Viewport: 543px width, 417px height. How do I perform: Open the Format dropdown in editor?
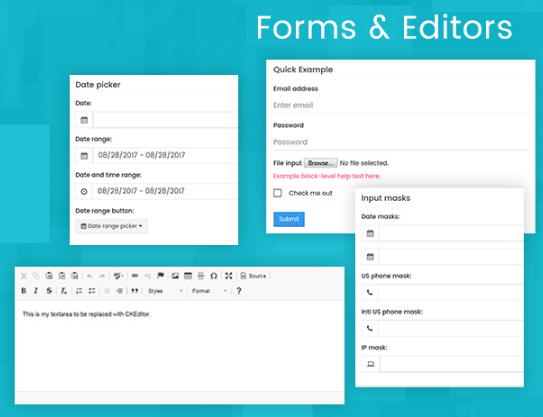[x=209, y=291]
